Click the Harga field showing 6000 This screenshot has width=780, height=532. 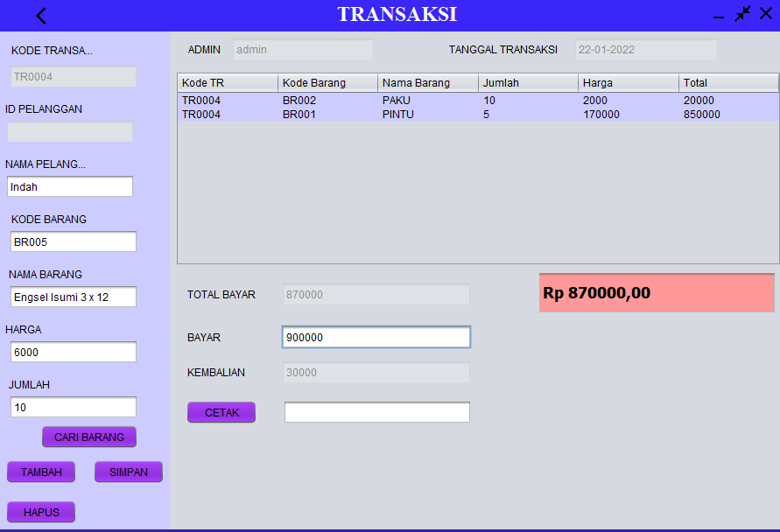pos(74,352)
